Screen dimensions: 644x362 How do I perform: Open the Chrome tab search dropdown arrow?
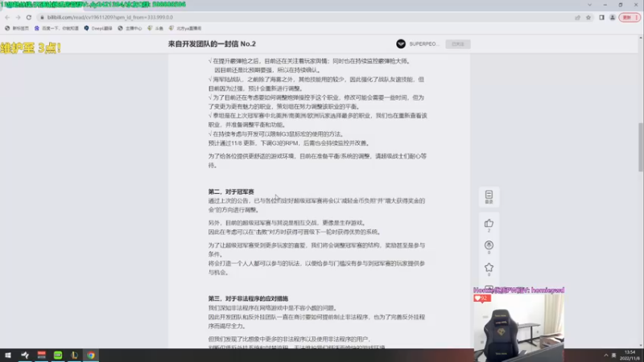pyautogui.click(x=589, y=5)
